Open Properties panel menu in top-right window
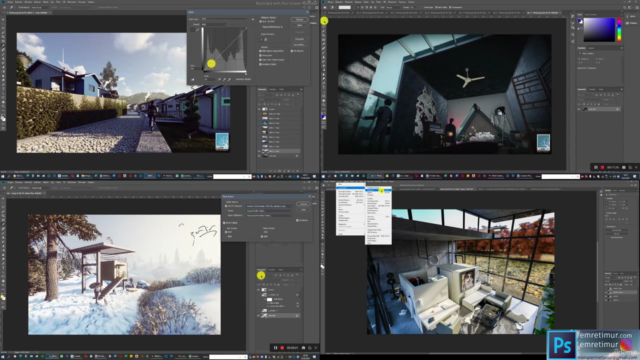Viewport: 640px width, 360px height. 622,48
